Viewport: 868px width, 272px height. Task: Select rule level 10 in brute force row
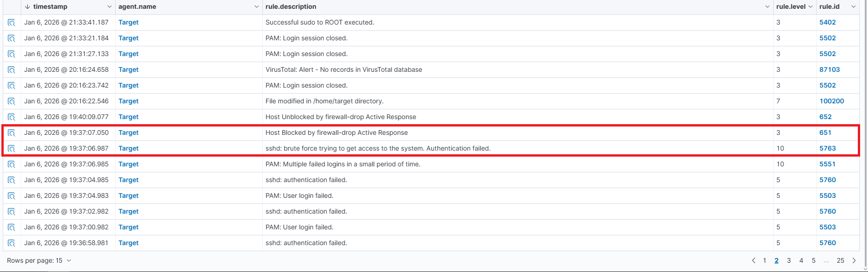click(780, 148)
